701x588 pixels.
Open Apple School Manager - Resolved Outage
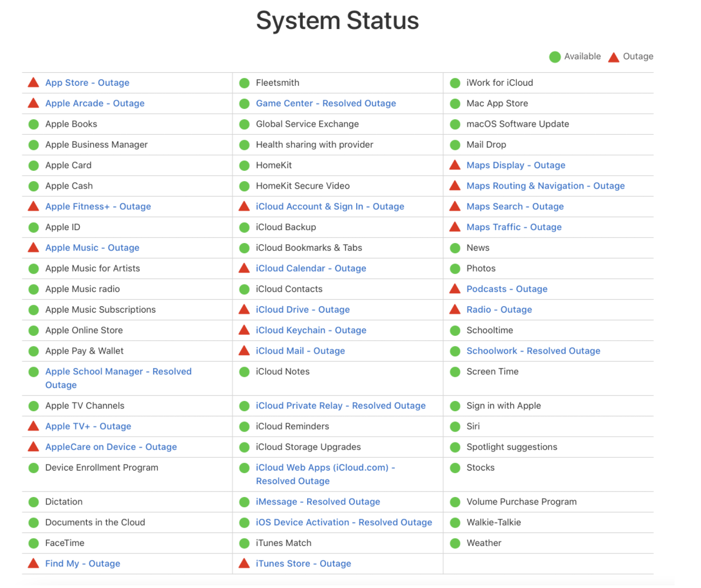pyautogui.click(x=119, y=378)
